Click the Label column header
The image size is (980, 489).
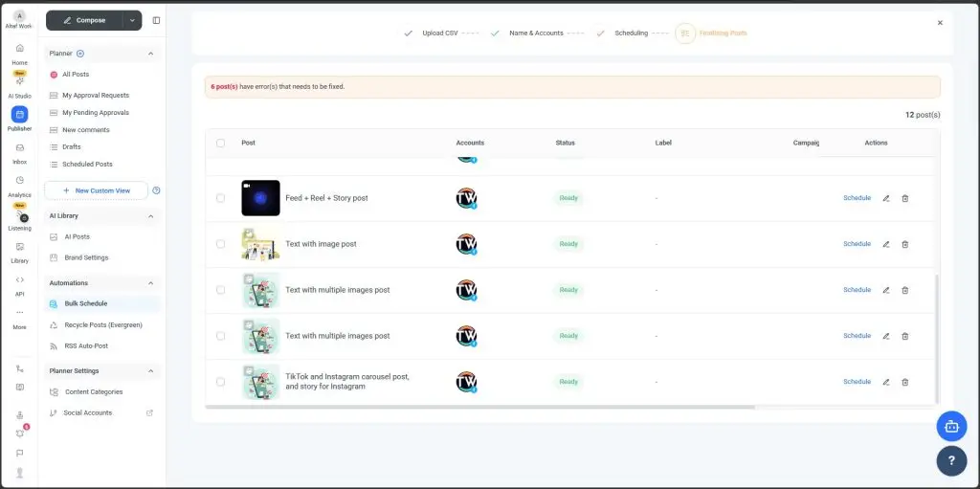(663, 144)
